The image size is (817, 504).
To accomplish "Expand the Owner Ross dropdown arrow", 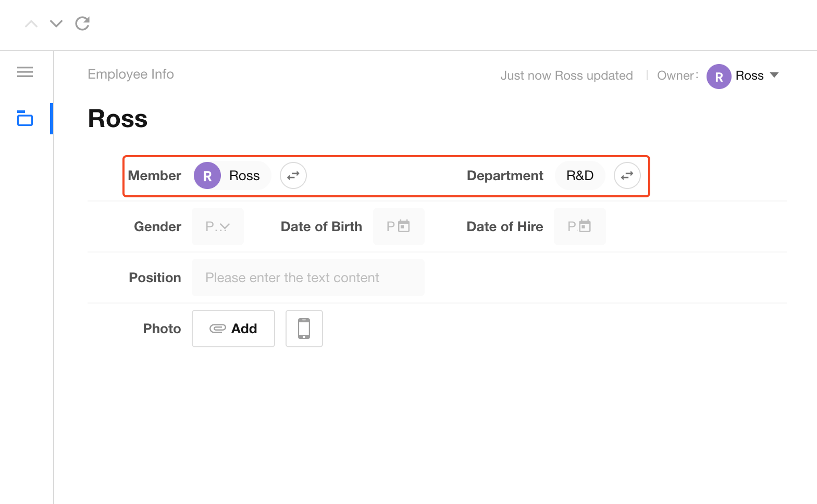I will tap(774, 75).
